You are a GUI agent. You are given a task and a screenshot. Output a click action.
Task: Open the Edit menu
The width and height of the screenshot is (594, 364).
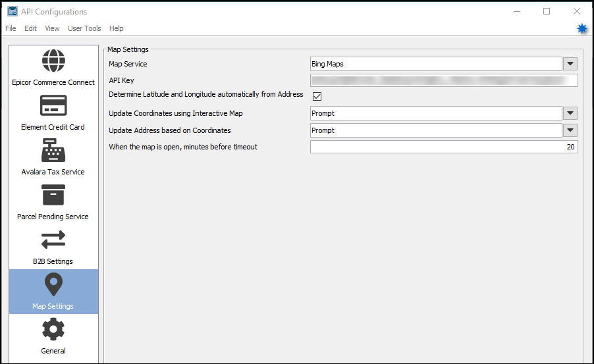[x=30, y=28]
